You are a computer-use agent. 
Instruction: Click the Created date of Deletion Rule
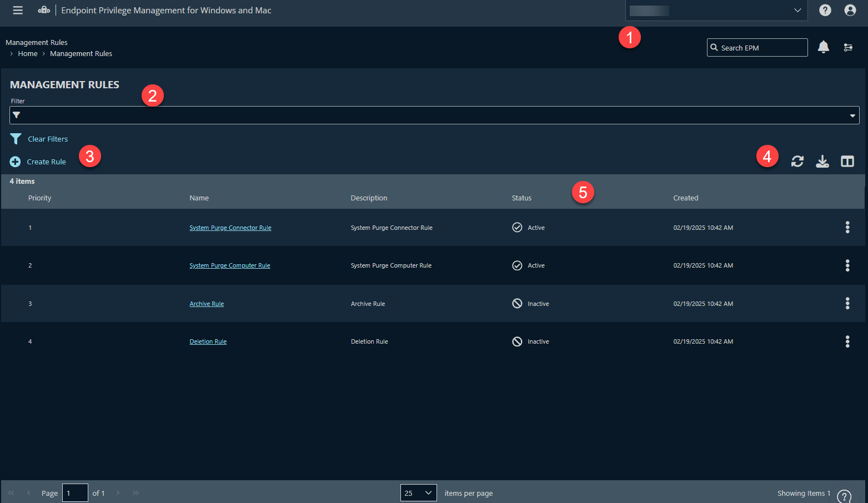click(x=703, y=341)
